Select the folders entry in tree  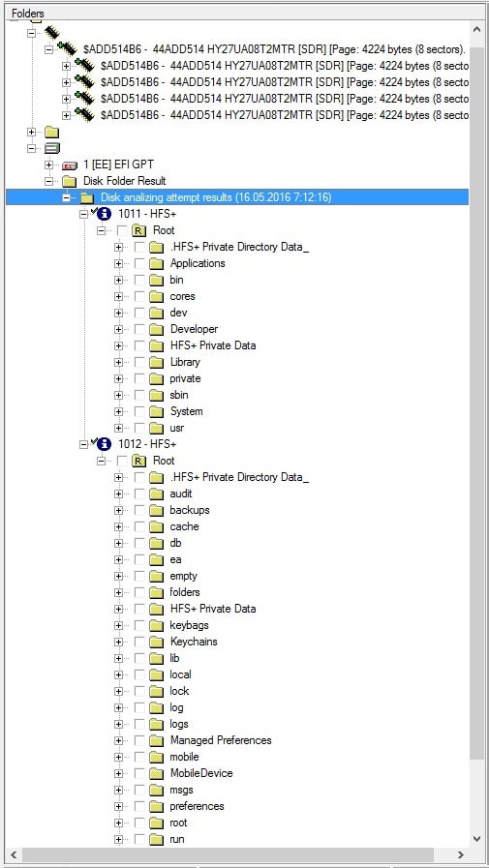click(185, 592)
